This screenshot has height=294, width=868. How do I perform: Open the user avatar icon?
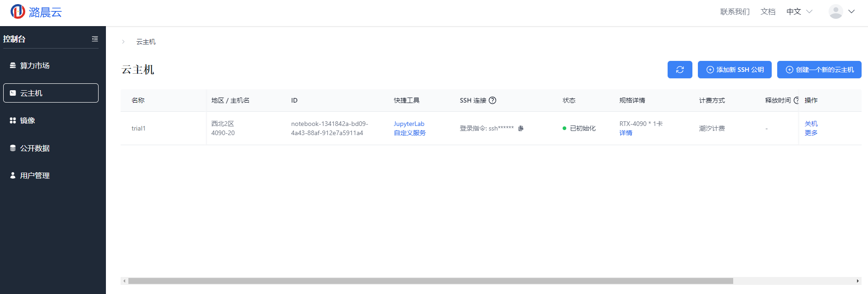pyautogui.click(x=835, y=11)
